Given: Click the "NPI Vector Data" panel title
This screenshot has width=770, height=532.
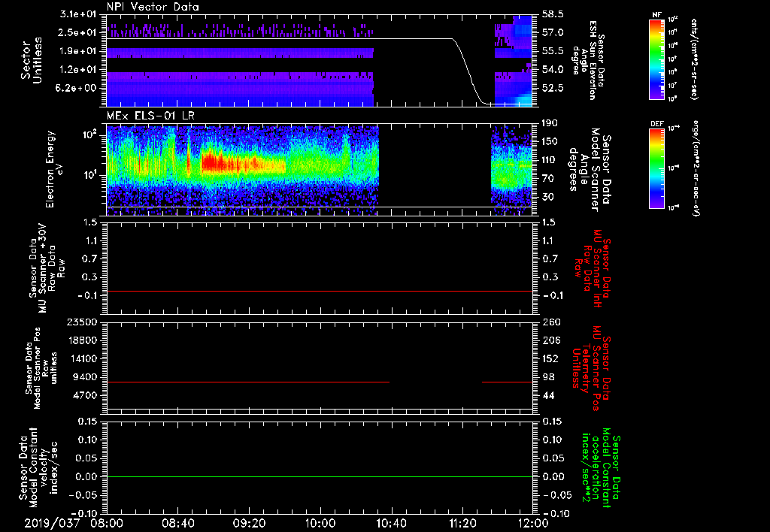Looking at the screenshot, I should [x=153, y=8].
